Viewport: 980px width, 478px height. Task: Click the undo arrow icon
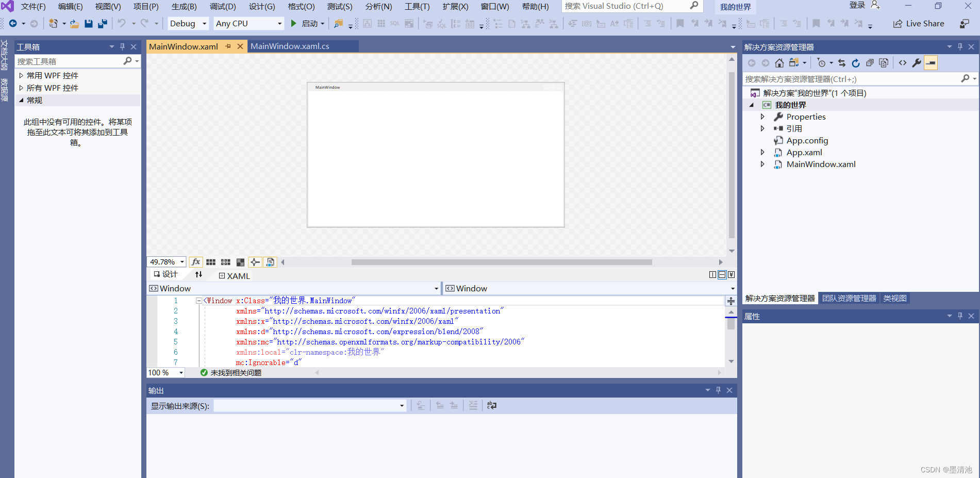point(122,23)
